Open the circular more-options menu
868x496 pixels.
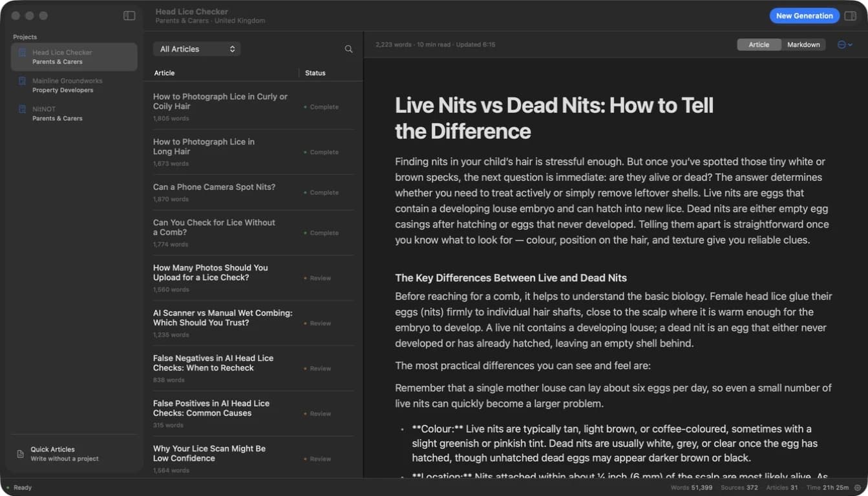(845, 45)
